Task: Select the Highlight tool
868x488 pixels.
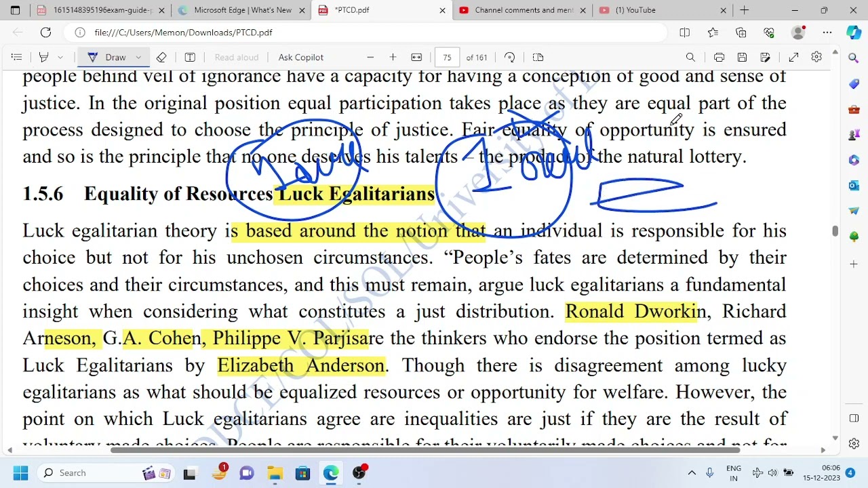Action: [x=44, y=58]
